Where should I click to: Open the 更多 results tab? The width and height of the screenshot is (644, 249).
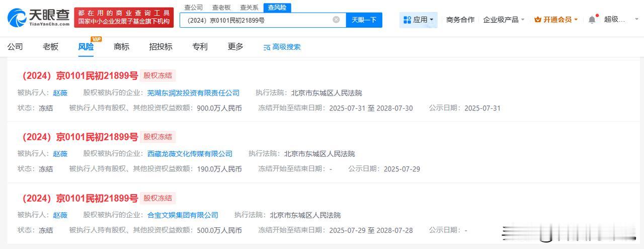coord(235,46)
